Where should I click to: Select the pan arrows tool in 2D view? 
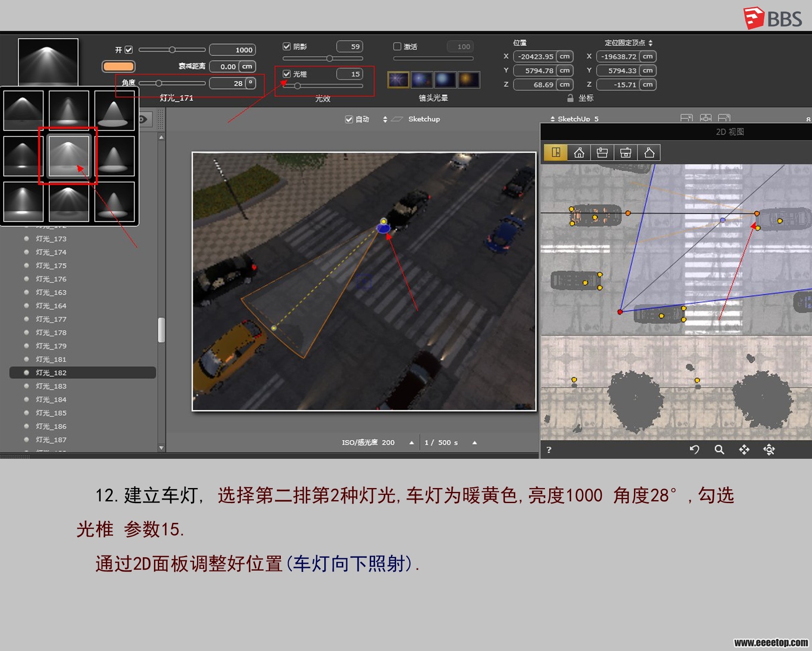coord(744,450)
